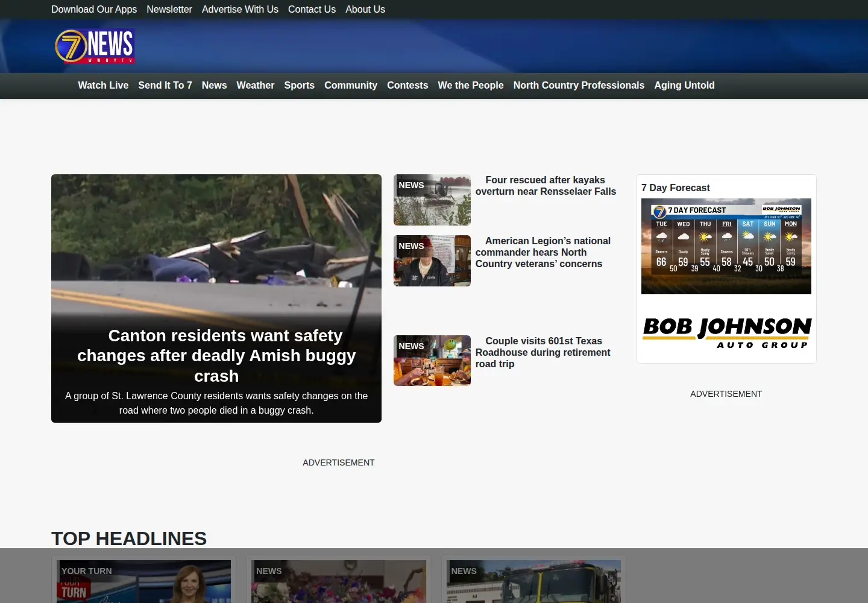This screenshot has width=868, height=603.
Task: Open the News navigation menu
Action: point(215,86)
